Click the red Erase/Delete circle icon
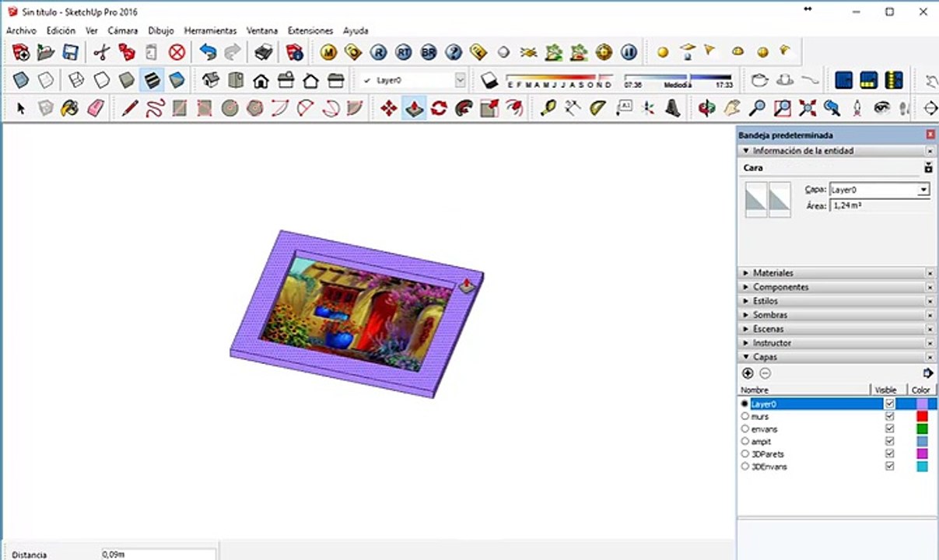939x560 pixels. (x=177, y=53)
